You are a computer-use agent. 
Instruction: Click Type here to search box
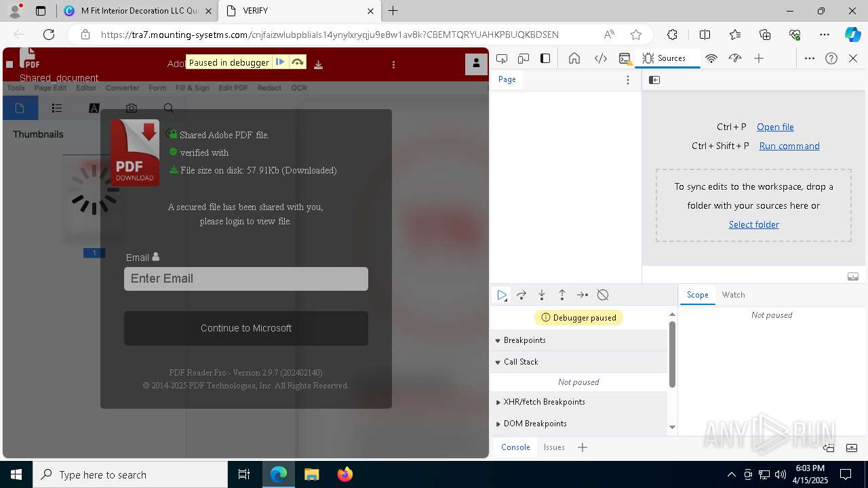tap(130, 474)
